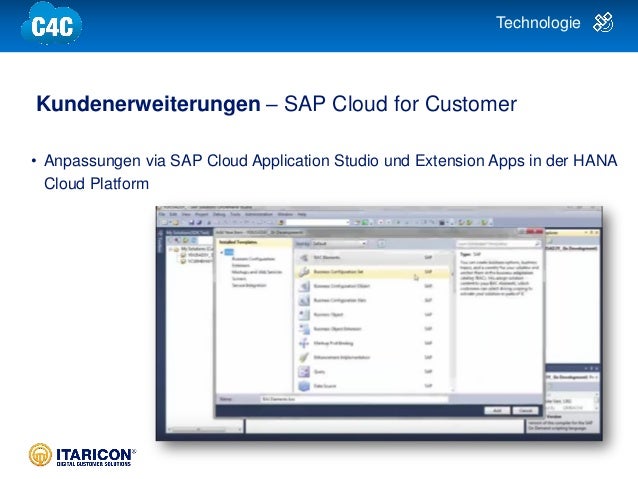Select the Business Object Extension template icon
The image size is (638, 479).
(304, 329)
